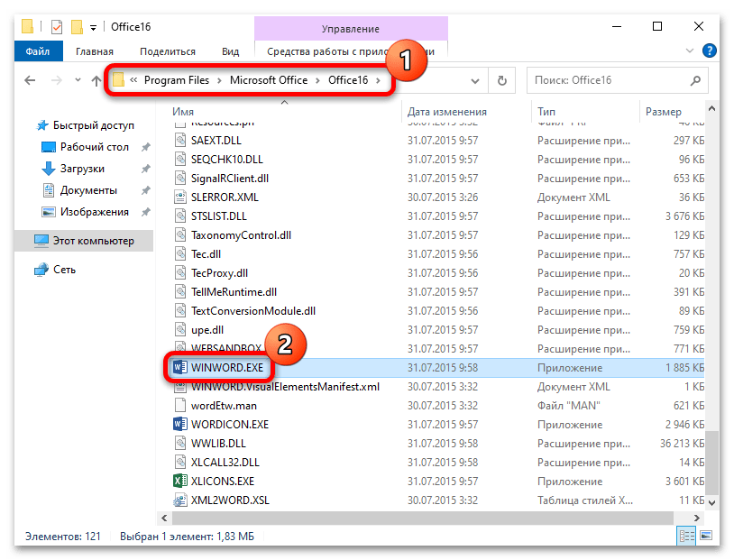Open Средства работы с приложениями tab
The width and height of the screenshot is (734, 560).
click(x=351, y=51)
